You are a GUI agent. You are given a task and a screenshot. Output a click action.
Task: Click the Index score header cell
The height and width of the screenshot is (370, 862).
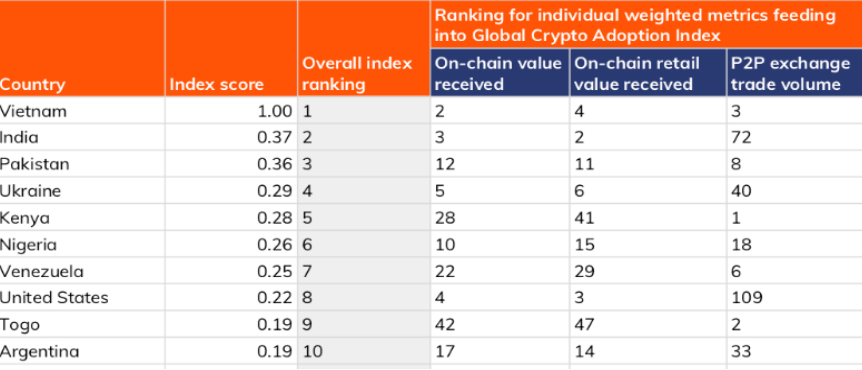[x=231, y=48]
